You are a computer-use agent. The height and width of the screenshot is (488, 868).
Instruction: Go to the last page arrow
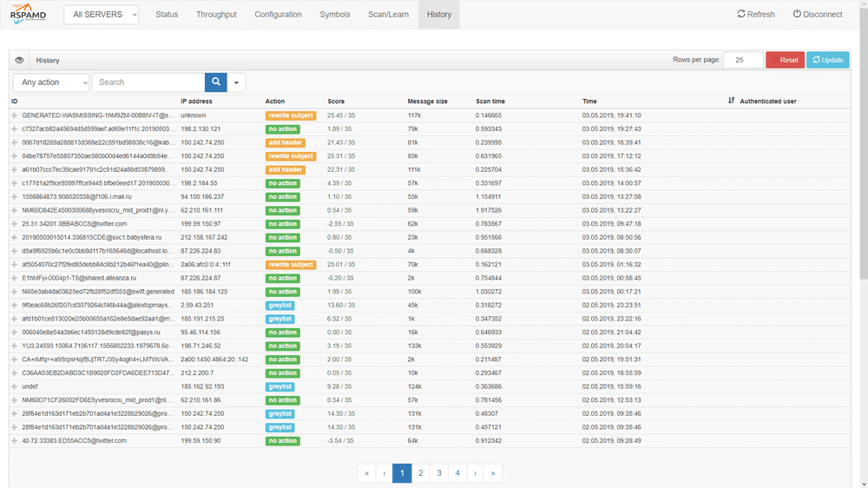click(x=493, y=473)
